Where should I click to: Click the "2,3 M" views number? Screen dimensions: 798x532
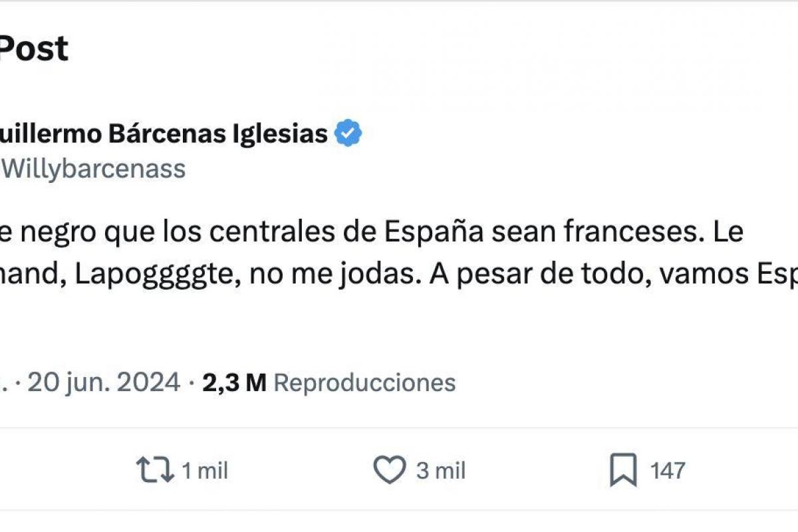(233, 382)
